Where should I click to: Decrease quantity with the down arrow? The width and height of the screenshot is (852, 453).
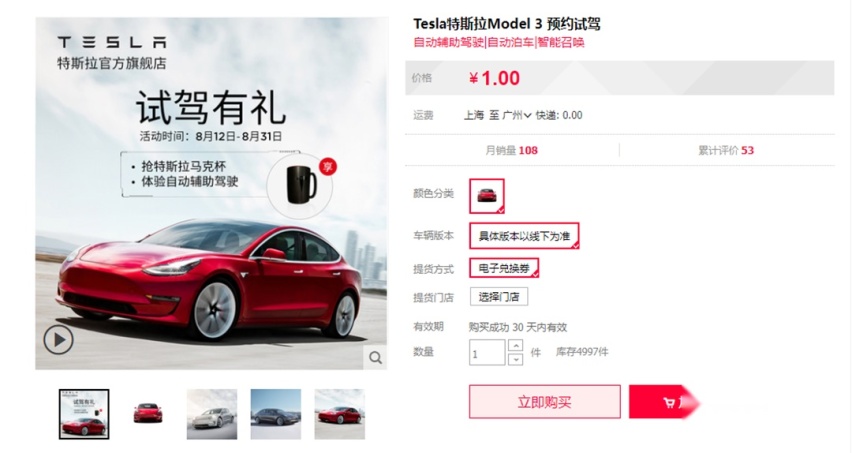click(x=516, y=359)
